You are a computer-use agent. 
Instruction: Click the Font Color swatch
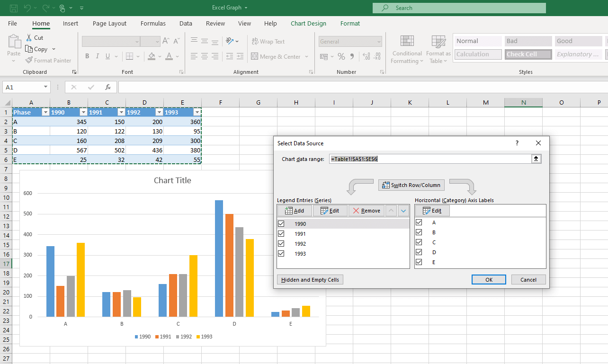click(x=169, y=56)
